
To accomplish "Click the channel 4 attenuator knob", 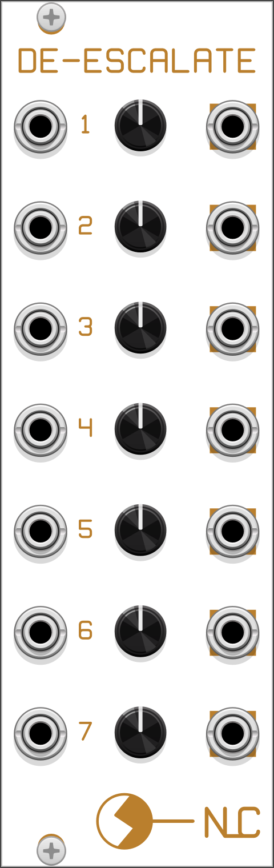I will [140, 429].
